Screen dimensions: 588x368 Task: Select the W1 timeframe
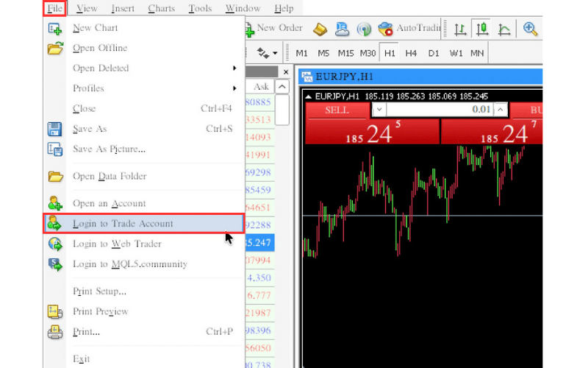456,53
